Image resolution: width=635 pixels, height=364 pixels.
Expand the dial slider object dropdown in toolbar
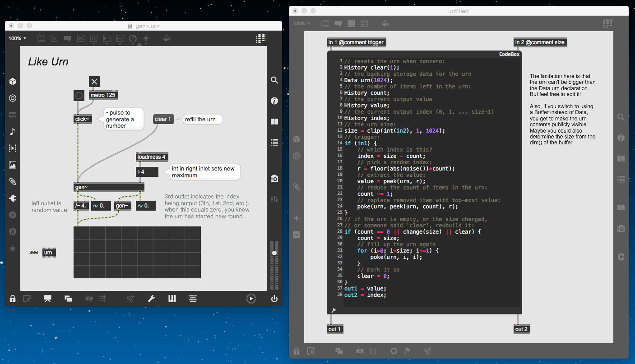pyautogui.click(x=133, y=39)
